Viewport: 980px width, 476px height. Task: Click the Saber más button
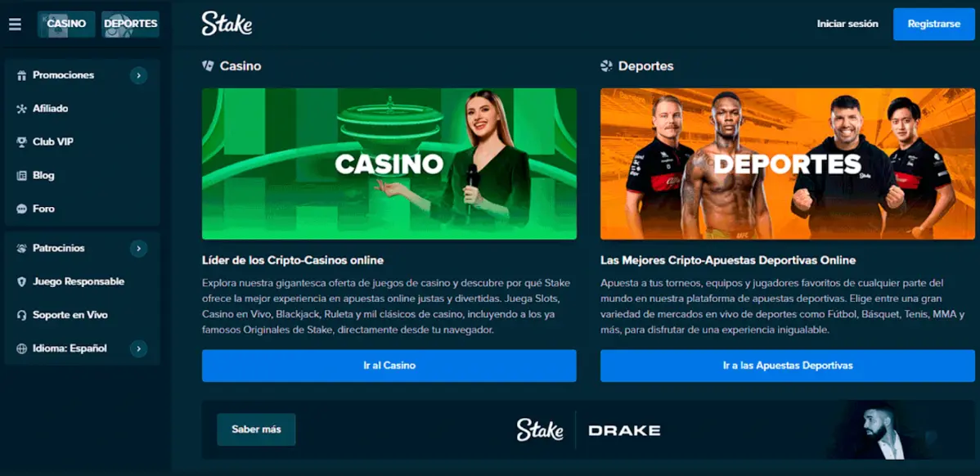pos(256,429)
